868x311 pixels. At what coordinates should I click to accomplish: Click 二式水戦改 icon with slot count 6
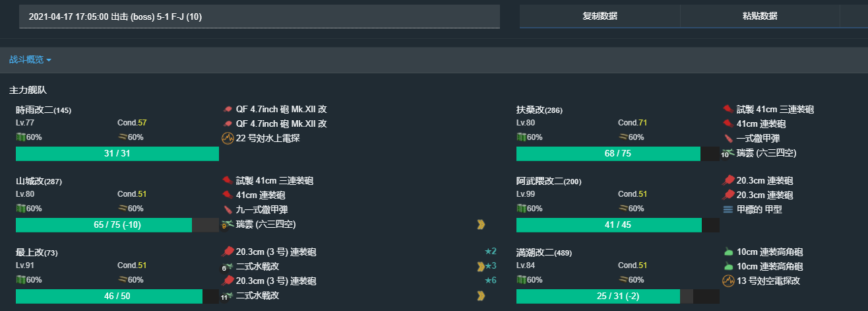[228, 267]
